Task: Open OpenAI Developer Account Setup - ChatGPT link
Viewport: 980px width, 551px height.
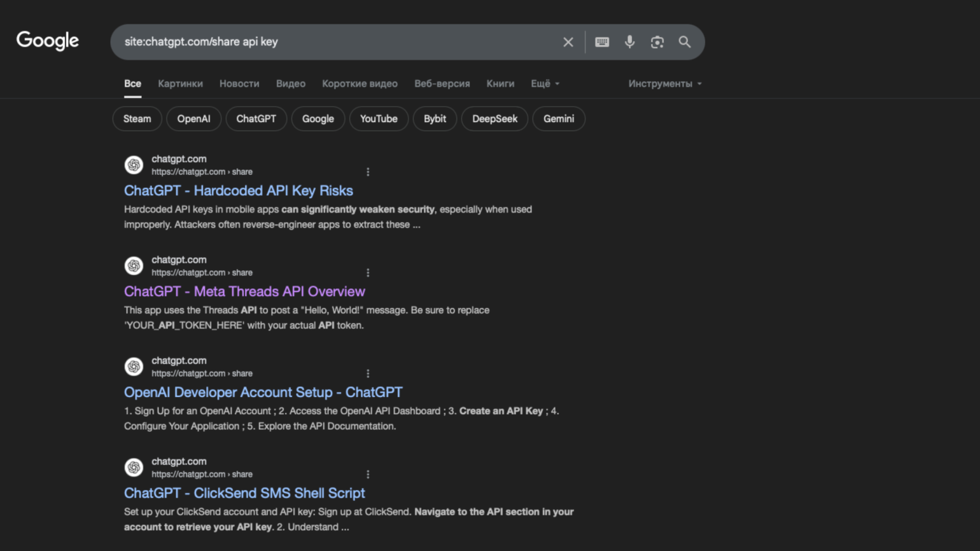Action: pyautogui.click(x=263, y=392)
